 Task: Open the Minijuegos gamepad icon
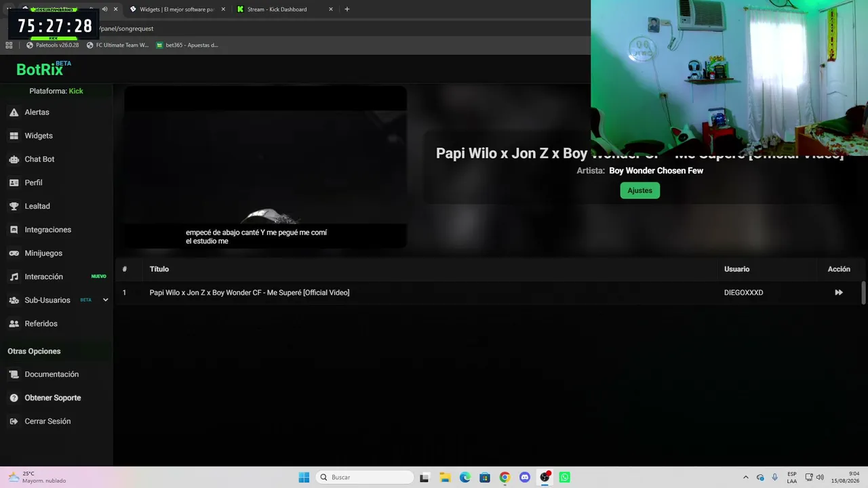(14, 253)
